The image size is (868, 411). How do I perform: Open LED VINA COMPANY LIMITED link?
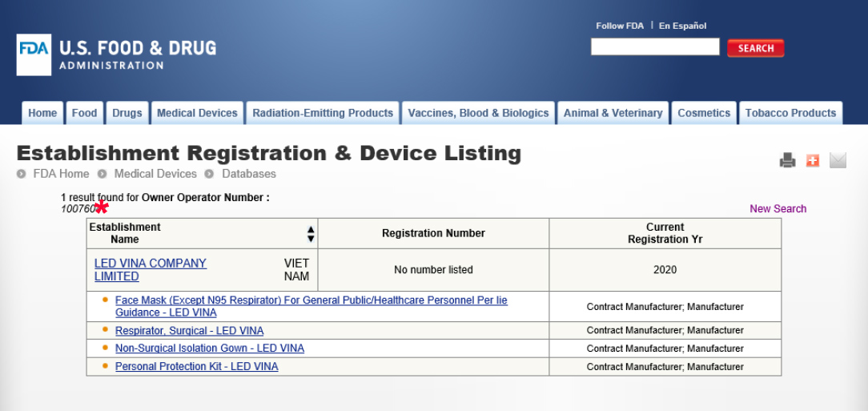[150, 270]
